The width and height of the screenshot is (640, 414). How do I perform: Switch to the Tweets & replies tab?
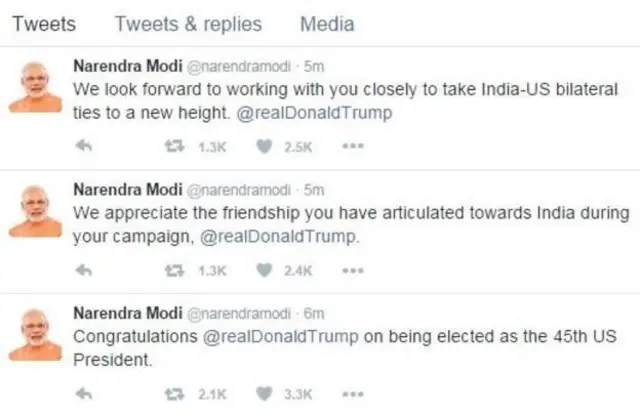[188, 23]
